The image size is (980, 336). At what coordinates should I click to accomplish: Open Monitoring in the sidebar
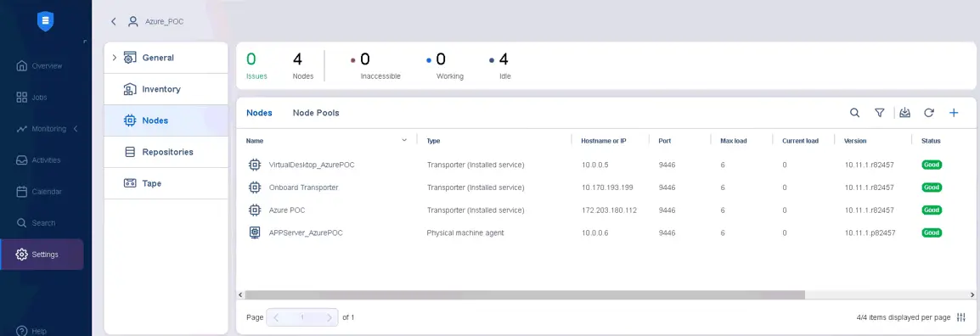point(42,129)
